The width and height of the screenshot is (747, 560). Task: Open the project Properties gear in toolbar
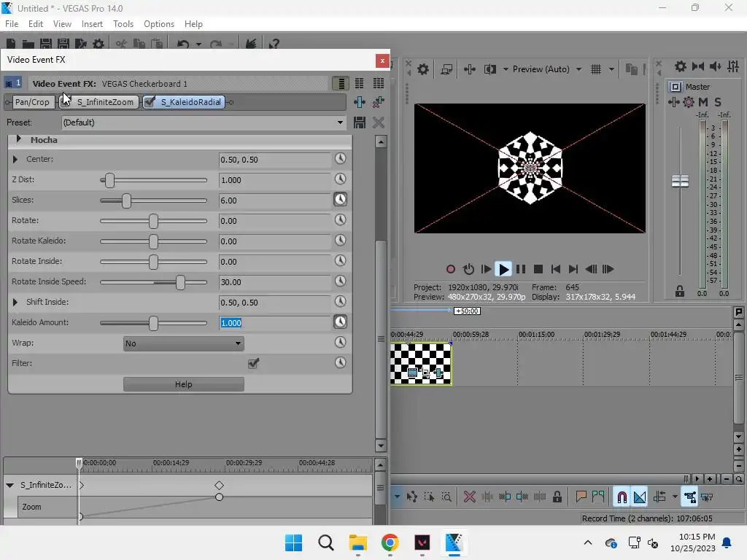point(98,44)
